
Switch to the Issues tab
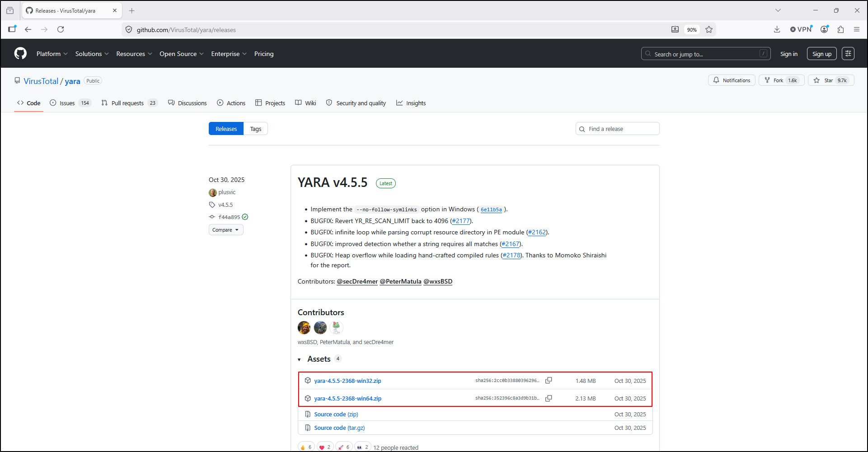70,103
